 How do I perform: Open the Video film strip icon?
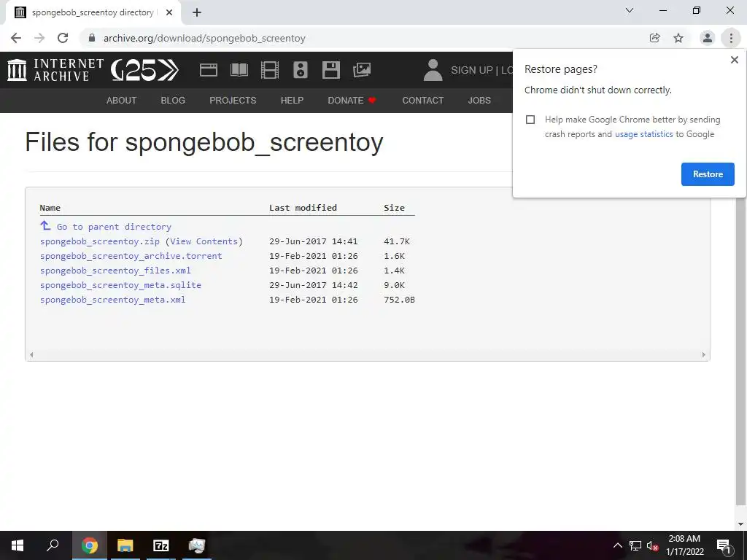coord(270,70)
